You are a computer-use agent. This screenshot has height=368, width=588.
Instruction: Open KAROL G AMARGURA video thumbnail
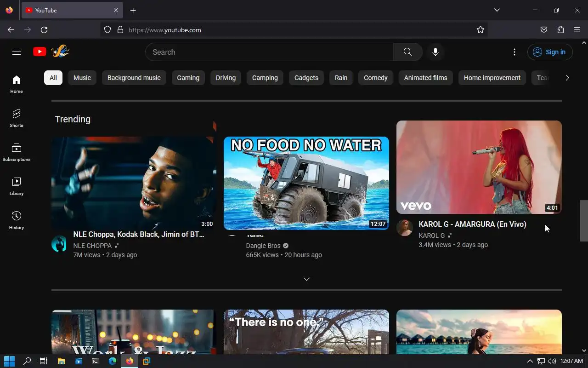point(479,167)
